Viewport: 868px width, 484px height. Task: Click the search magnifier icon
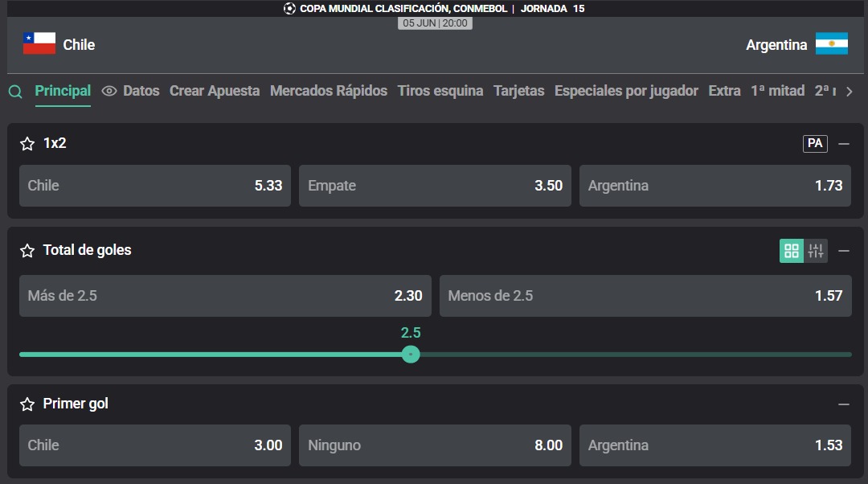coord(15,92)
